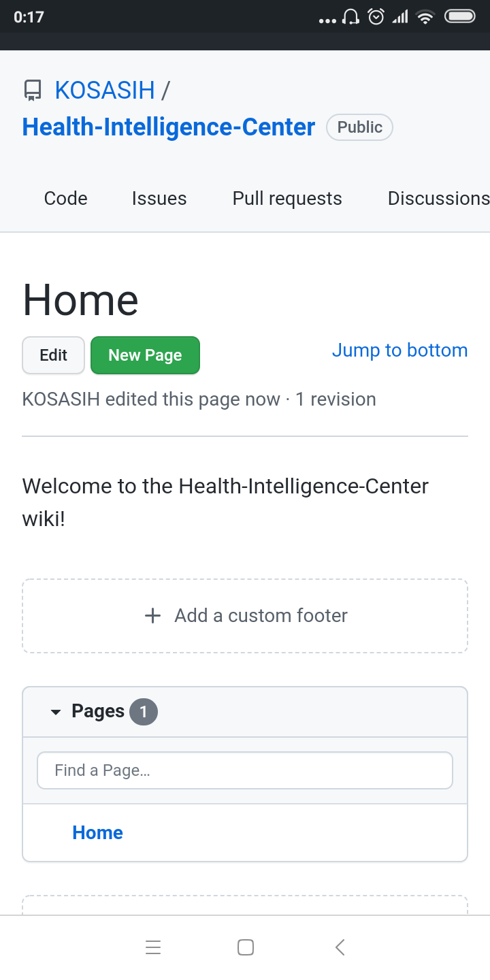Tap the Android home square icon
Viewport: 490px width, 980px height.
(x=246, y=947)
